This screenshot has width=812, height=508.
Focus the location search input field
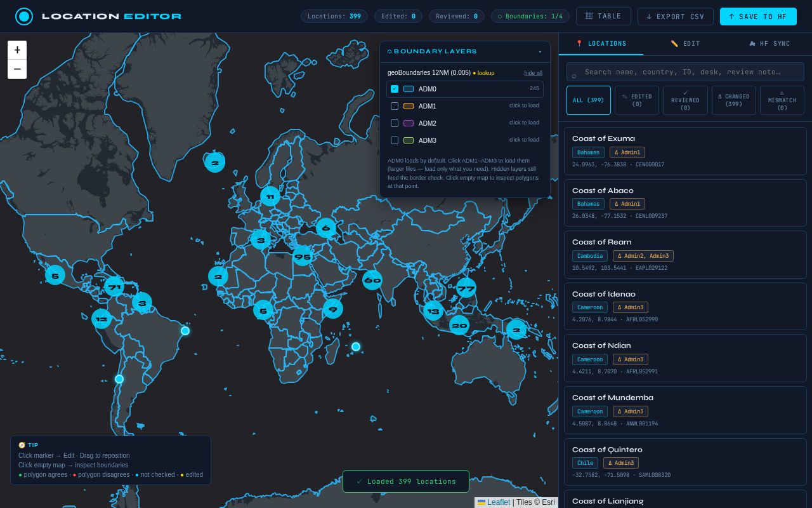pos(685,72)
